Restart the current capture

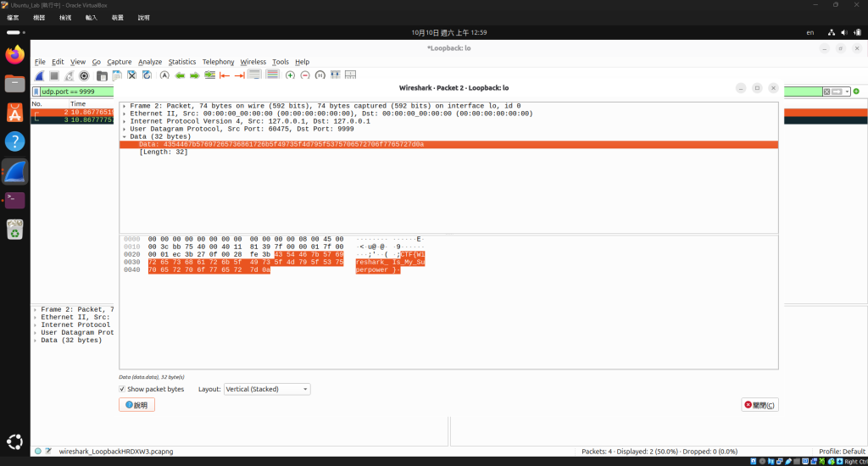70,75
